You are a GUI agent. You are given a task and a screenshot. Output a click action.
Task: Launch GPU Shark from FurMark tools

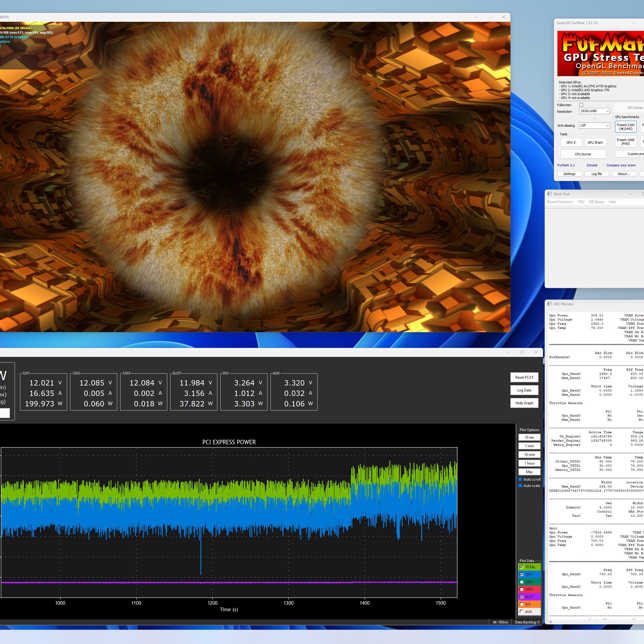click(x=595, y=142)
